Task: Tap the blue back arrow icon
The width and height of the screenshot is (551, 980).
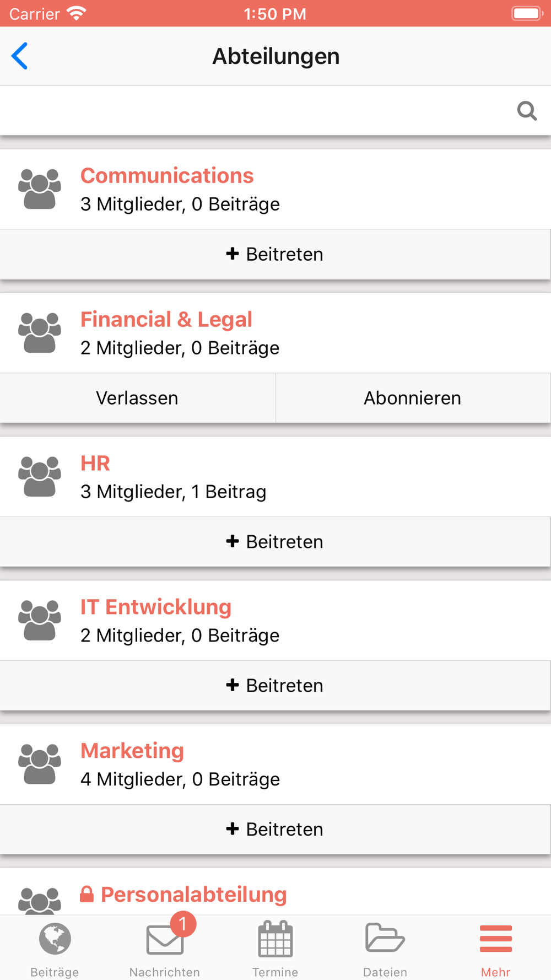Action: (20, 56)
